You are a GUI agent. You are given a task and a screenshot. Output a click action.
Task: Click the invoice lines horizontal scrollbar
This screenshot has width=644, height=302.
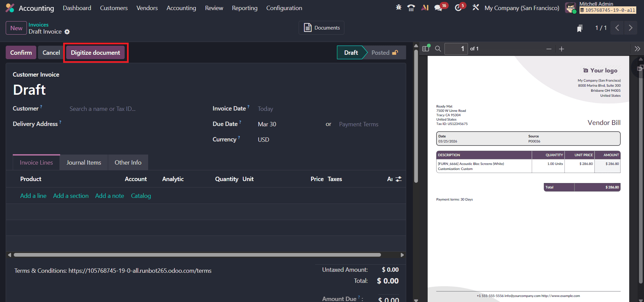click(x=197, y=255)
